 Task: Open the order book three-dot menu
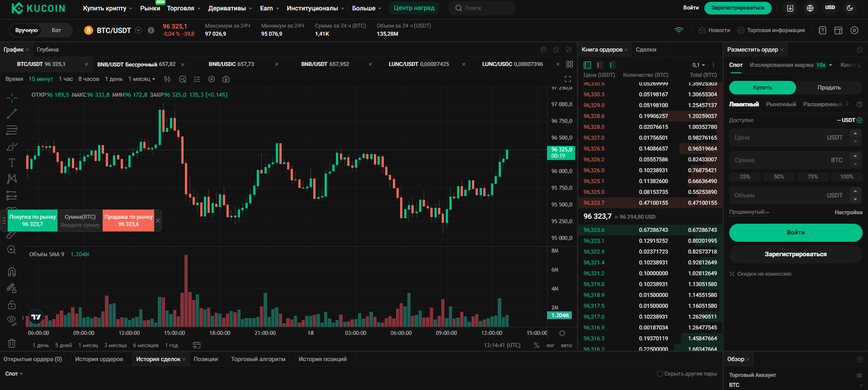tap(713, 65)
